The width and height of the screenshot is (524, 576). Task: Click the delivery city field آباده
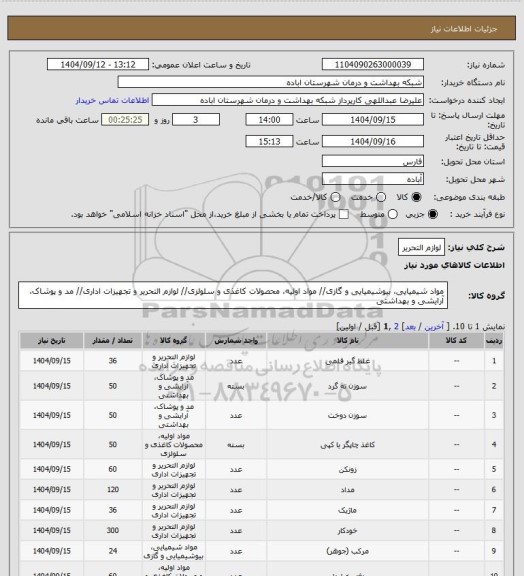(373, 179)
